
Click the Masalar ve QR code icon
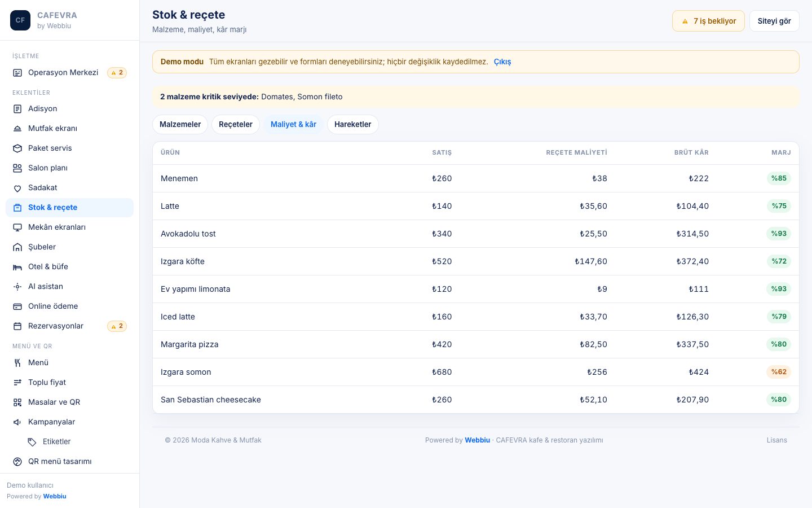pyautogui.click(x=17, y=402)
